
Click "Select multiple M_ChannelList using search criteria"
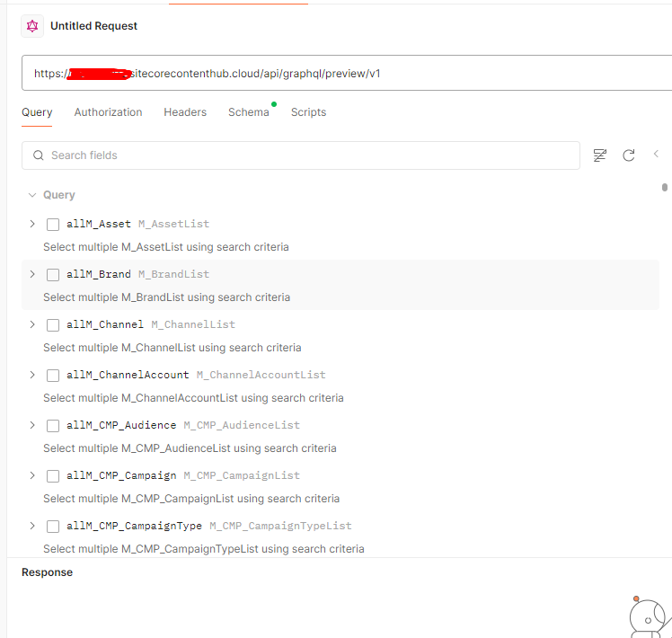[172, 348]
